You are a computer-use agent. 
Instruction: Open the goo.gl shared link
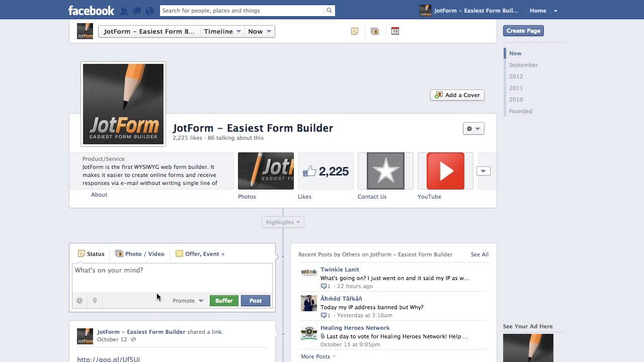tap(108, 359)
